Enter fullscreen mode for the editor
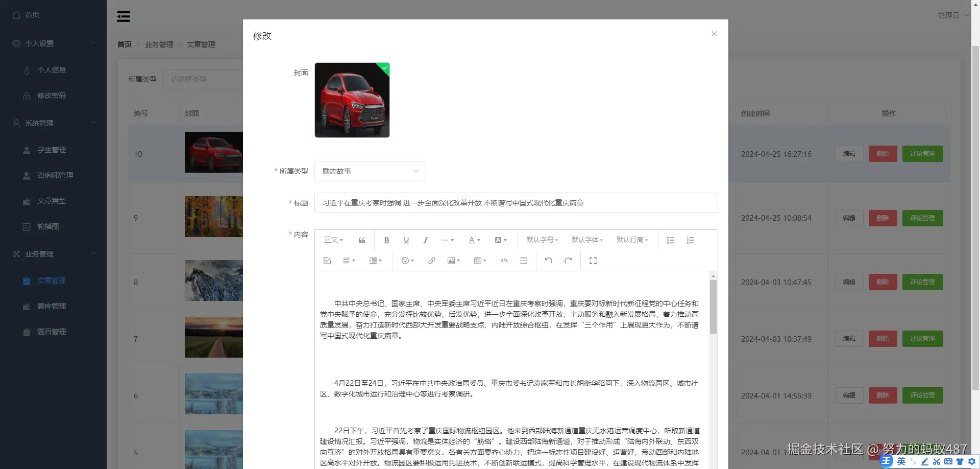 [593, 261]
